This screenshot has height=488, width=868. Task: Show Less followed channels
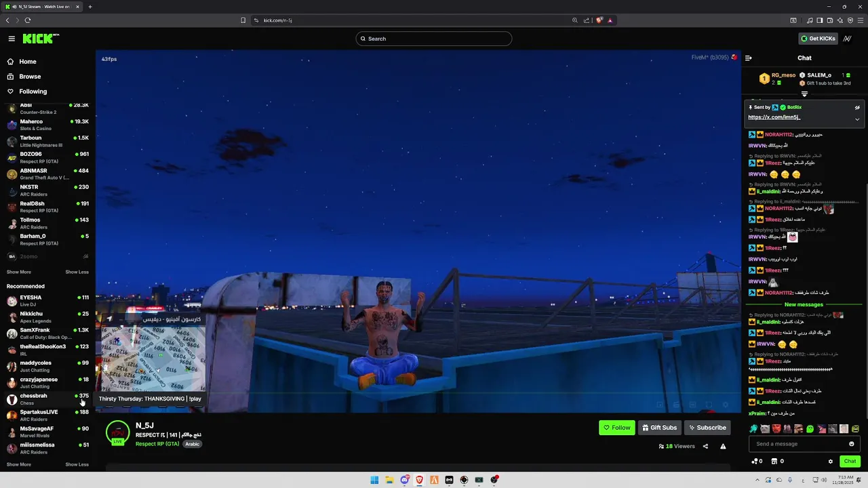tap(77, 272)
